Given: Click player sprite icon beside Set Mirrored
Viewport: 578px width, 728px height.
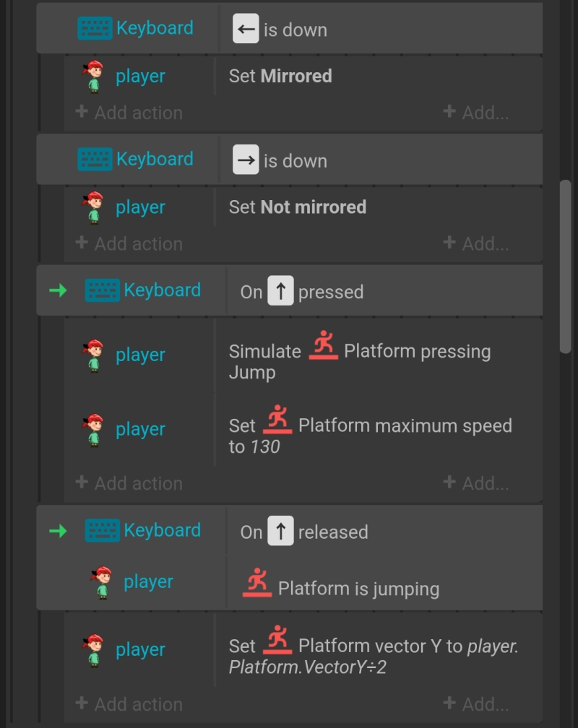Looking at the screenshot, I should tap(93, 77).
